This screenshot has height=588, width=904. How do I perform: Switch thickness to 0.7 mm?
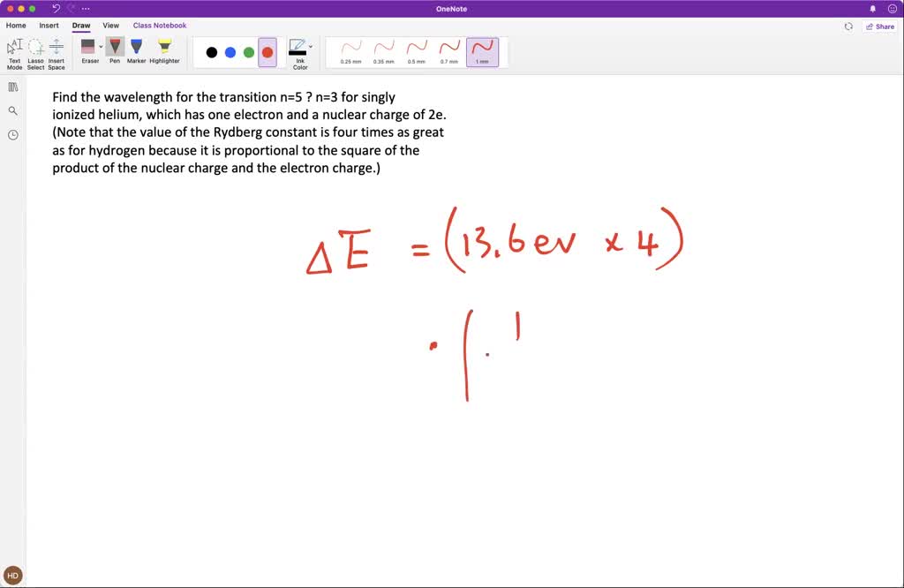click(449, 49)
